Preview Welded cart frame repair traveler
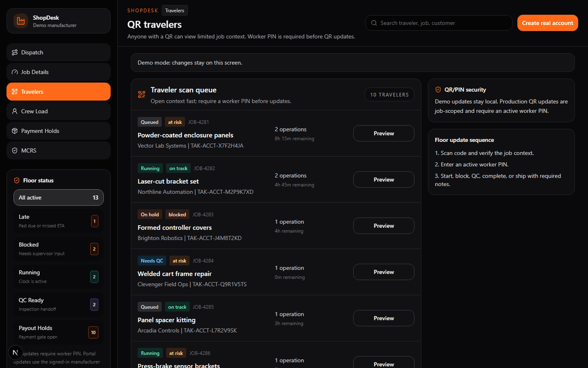Viewport: 588px width, 368px height. [384, 272]
